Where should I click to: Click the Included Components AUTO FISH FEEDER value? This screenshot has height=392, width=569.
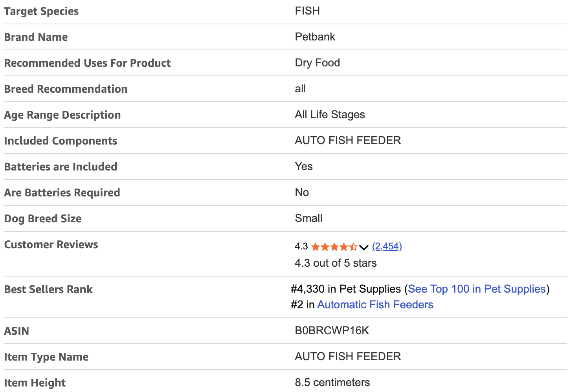coord(348,141)
